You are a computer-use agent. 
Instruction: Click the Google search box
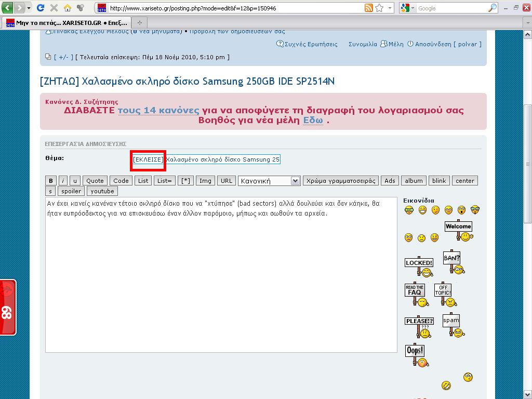[452, 8]
